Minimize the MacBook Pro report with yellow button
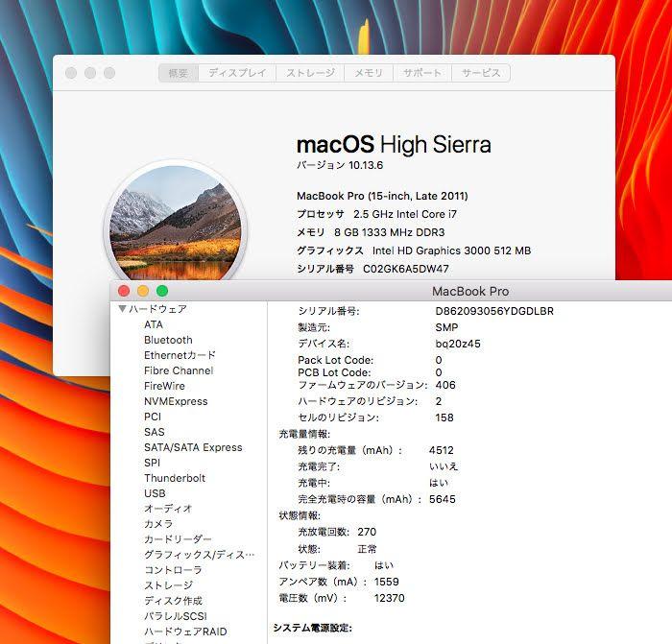The image size is (672, 644). coord(143,291)
